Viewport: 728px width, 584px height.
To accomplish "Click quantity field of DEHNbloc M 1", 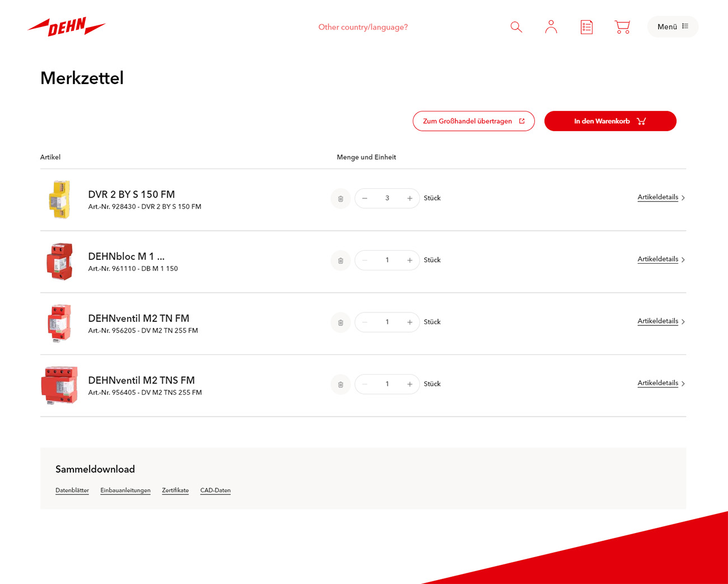I will [x=387, y=260].
